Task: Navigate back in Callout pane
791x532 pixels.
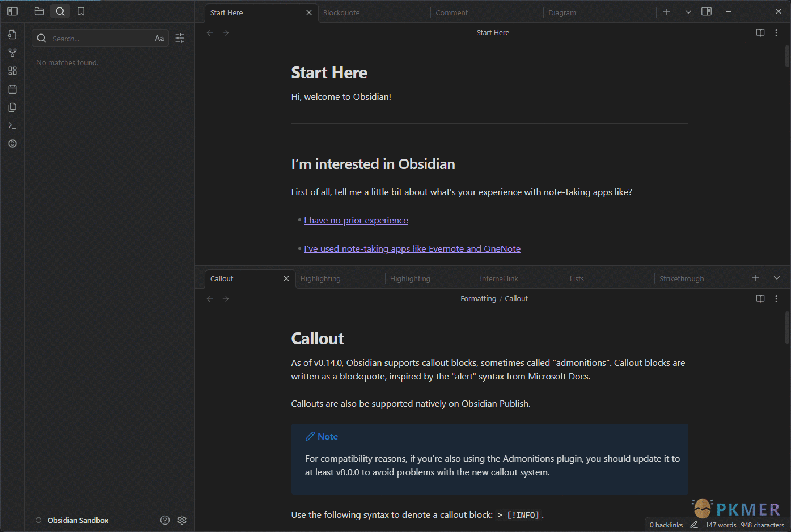Action: click(x=210, y=299)
